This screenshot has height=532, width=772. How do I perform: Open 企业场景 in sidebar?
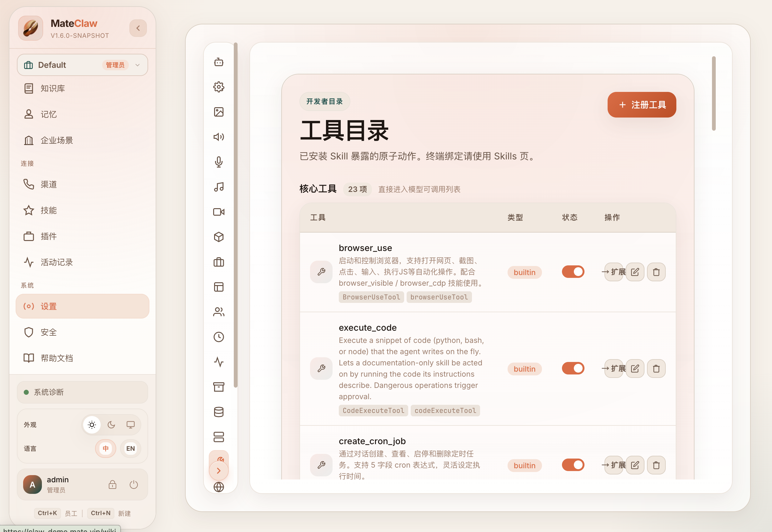(x=82, y=140)
